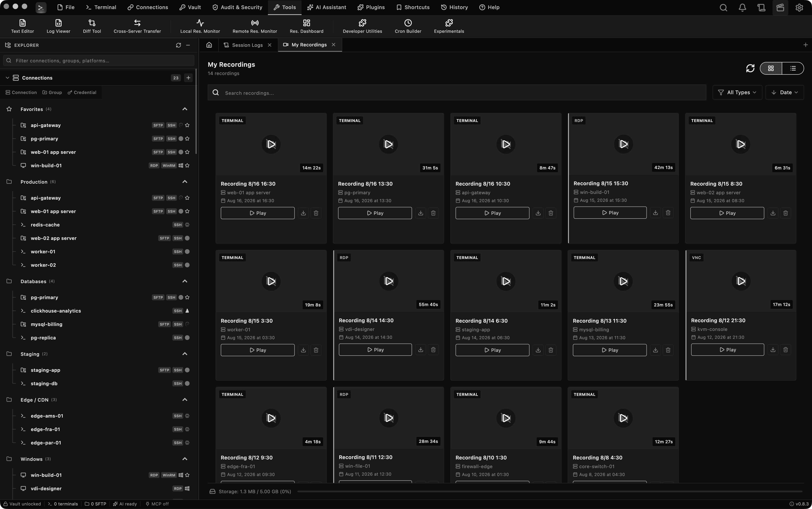Refresh the Explorer panel
The width and height of the screenshot is (812, 509).
(x=179, y=45)
